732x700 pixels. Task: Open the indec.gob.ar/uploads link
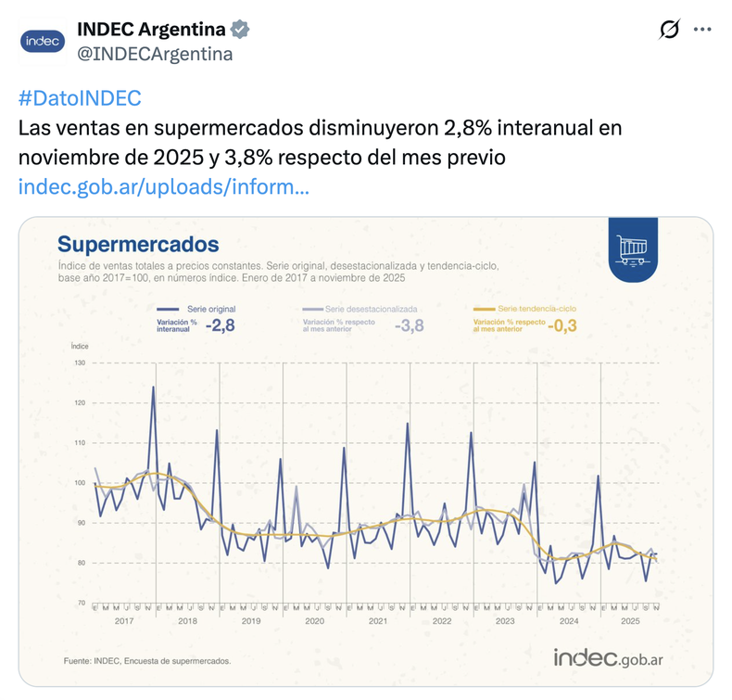(163, 187)
